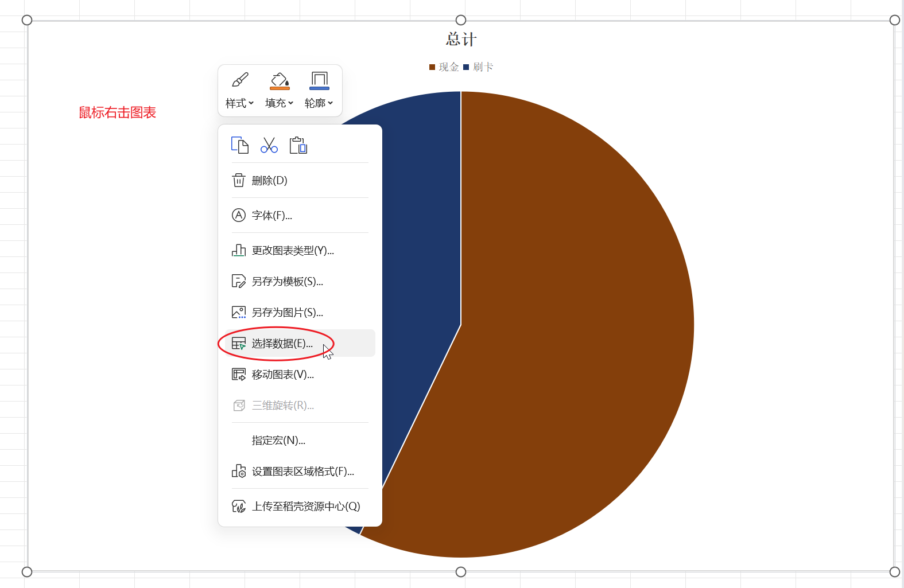Click the fill paint bucket icon
Screen dimensions: 904x588
tap(280, 81)
